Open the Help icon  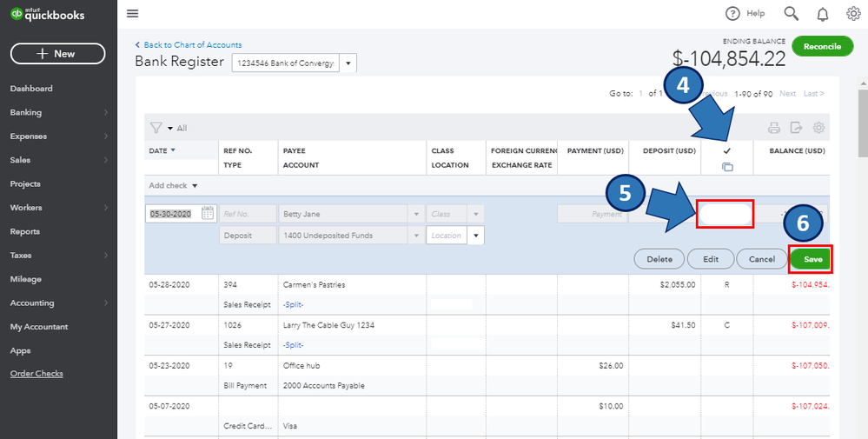733,13
